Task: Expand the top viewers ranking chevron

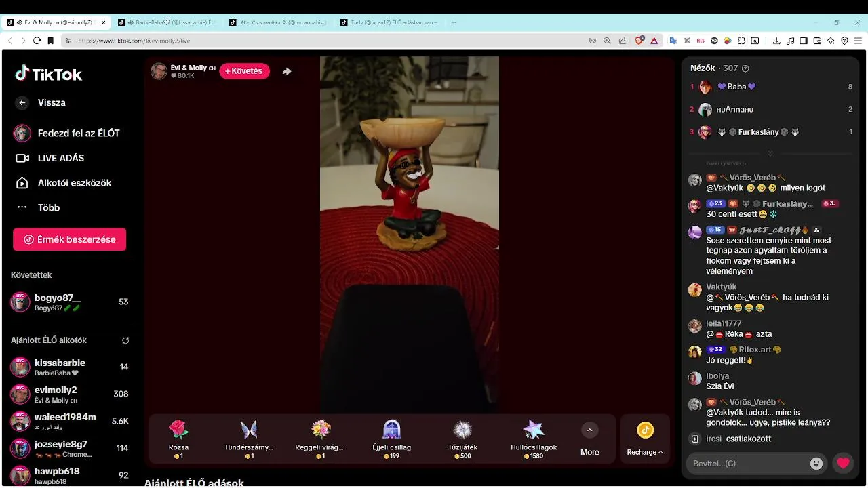Action: (770, 153)
